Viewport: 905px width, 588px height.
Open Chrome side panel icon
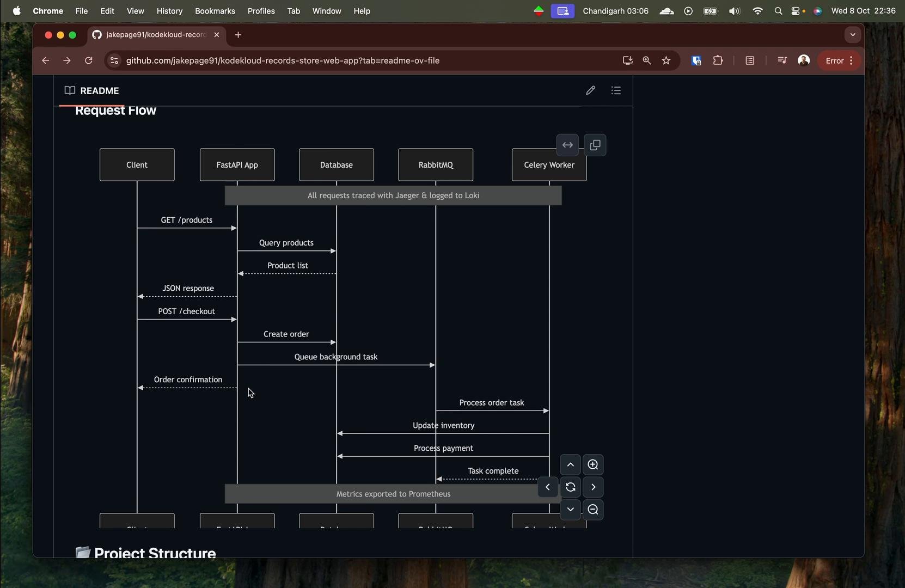coord(750,60)
